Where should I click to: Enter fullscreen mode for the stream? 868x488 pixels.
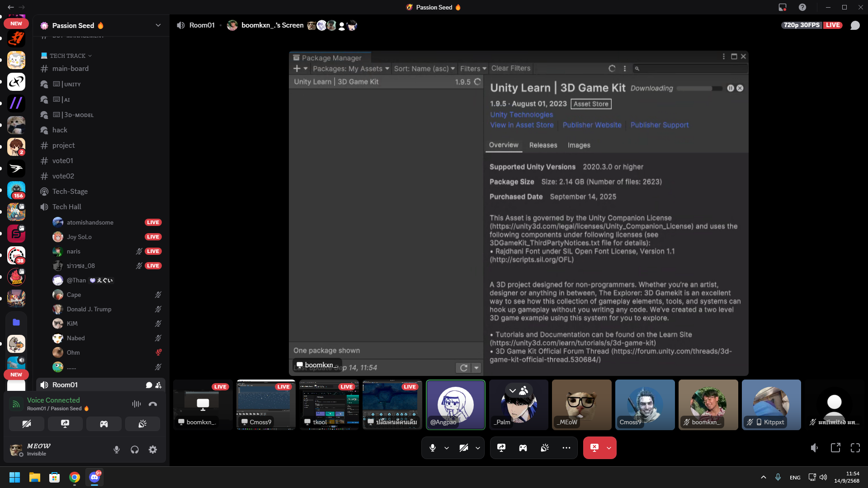click(855, 448)
